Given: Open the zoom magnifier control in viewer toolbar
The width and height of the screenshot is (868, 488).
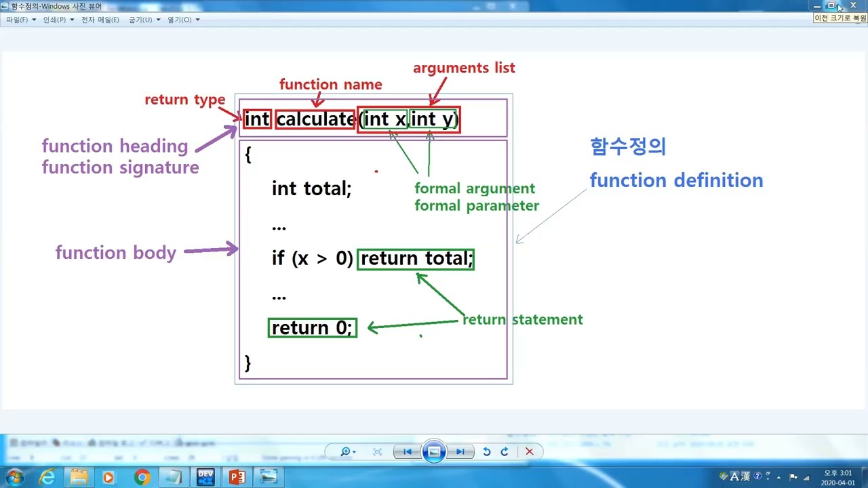Looking at the screenshot, I should [x=349, y=452].
